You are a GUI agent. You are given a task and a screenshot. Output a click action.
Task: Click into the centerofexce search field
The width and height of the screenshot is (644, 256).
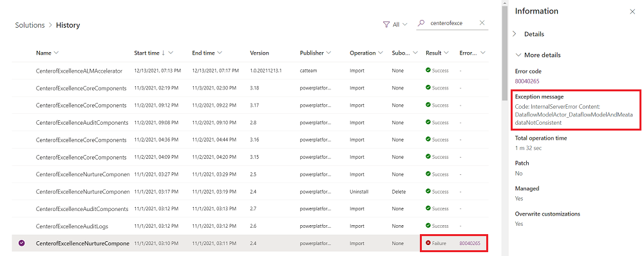click(452, 23)
